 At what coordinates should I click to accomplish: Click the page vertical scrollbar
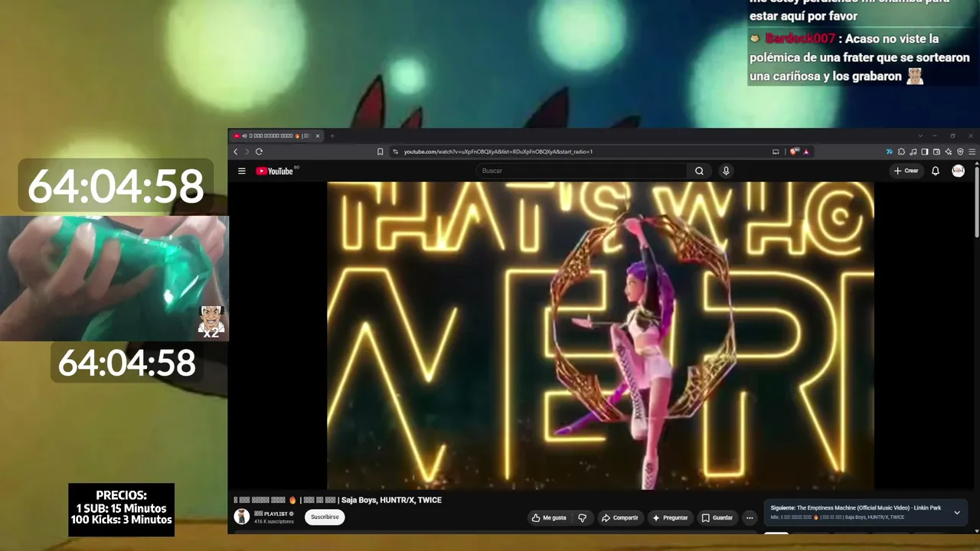click(977, 201)
